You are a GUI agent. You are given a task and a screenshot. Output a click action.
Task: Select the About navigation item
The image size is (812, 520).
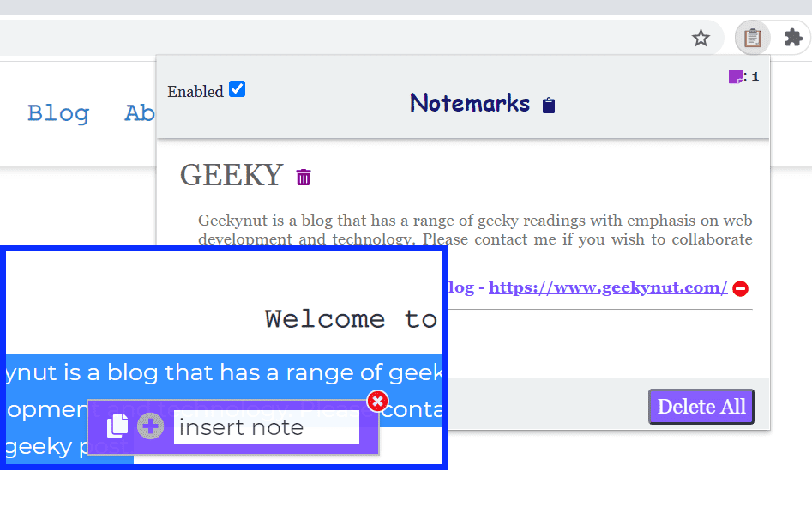tap(141, 112)
